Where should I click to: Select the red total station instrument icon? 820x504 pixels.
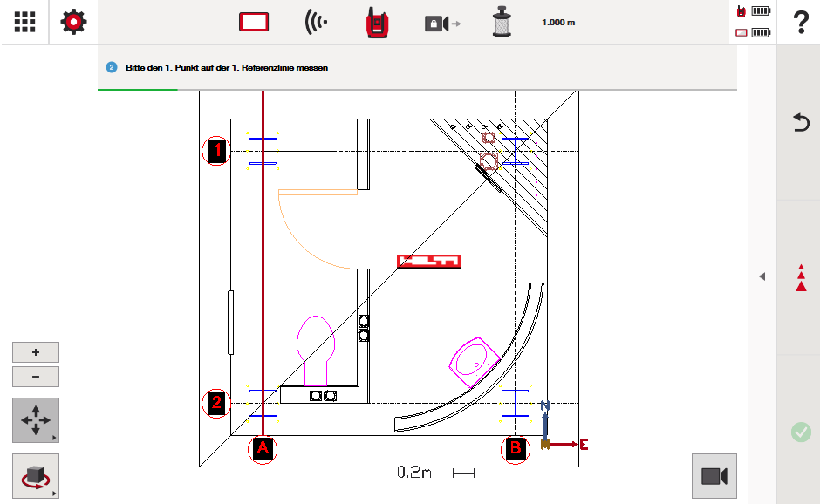377,23
